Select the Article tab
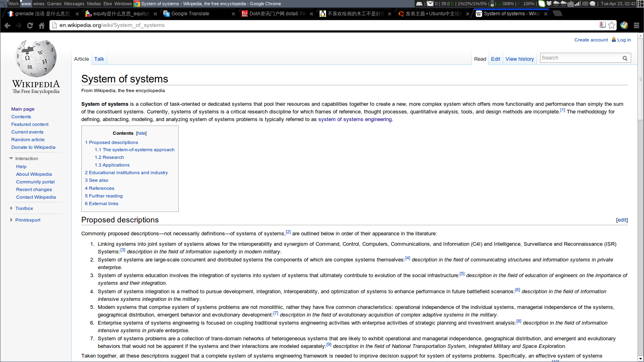This screenshot has width=644, height=362. [x=81, y=59]
